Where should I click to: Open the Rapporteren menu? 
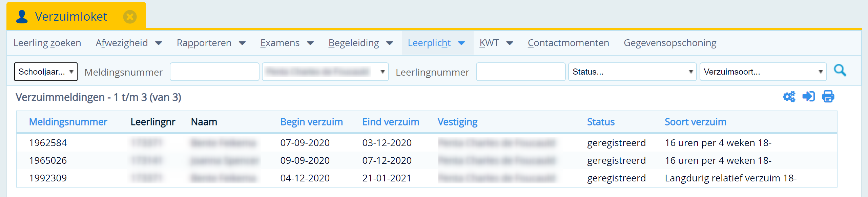(x=211, y=43)
